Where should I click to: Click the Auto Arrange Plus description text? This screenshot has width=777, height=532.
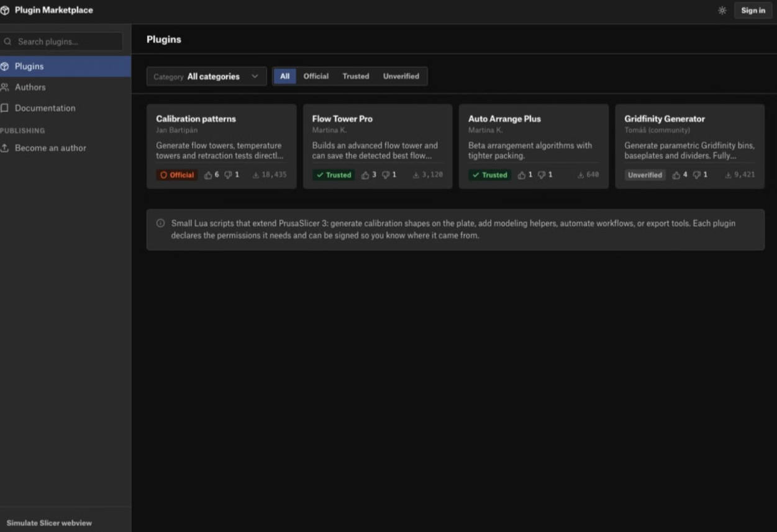[x=530, y=150]
